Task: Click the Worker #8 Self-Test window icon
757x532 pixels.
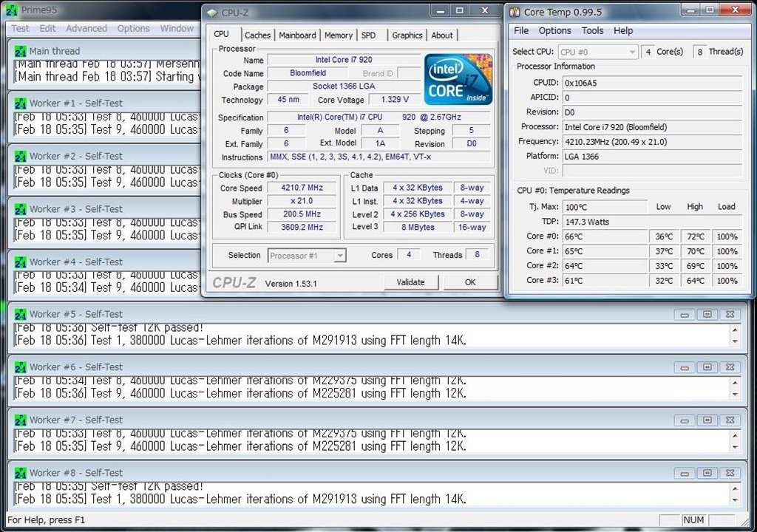Action: 21,473
